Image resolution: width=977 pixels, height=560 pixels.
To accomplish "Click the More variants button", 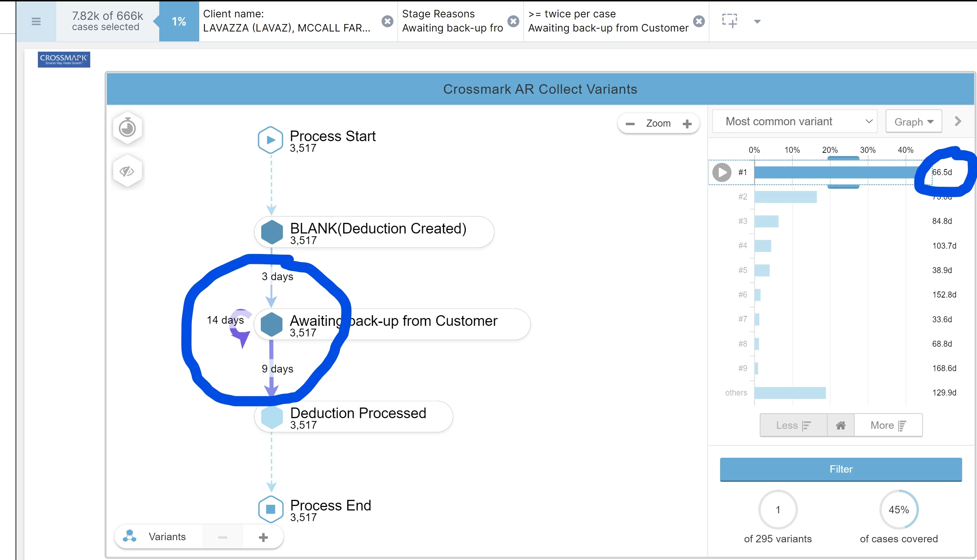I will (x=888, y=425).
